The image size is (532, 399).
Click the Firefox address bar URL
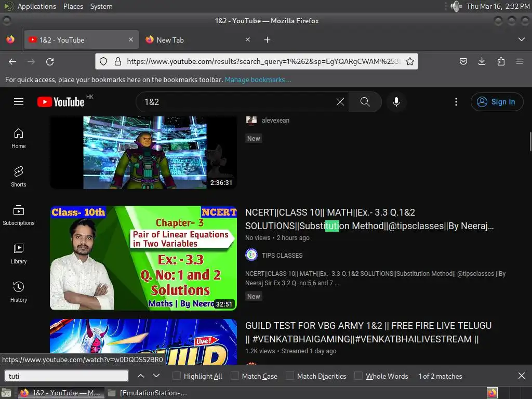point(263,61)
